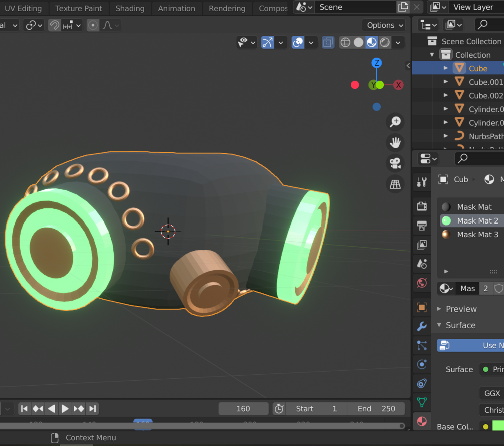Open viewport object visibility dropdown
This screenshot has width=504, height=446.
[x=247, y=43]
